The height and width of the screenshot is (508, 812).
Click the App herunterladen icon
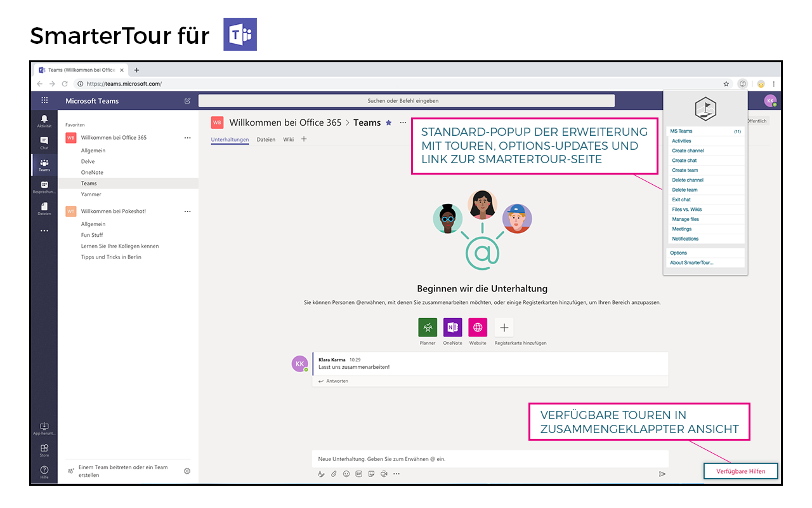[x=44, y=429]
